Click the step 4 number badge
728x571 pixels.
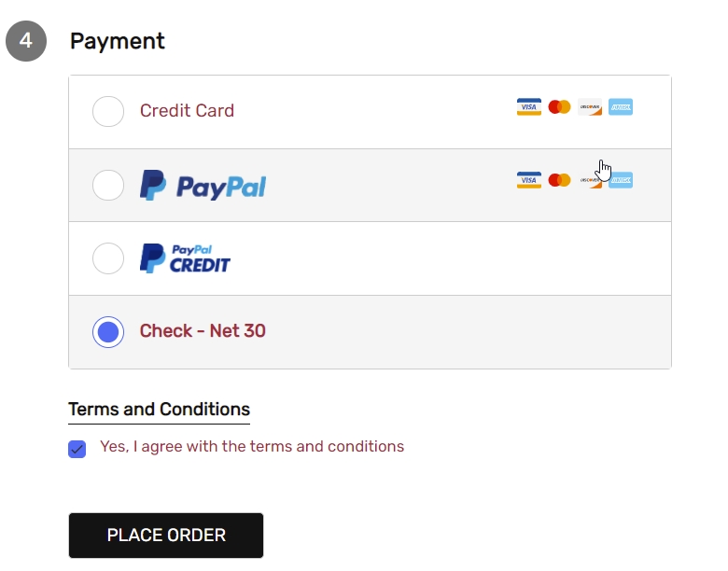(26, 41)
